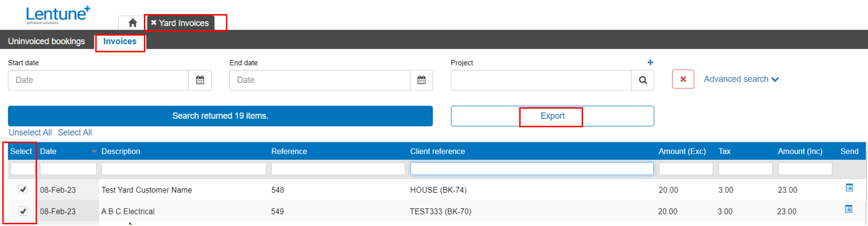This screenshot has width=868, height=226.
Task: Clear search filters with red X button
Action: [683, 79]
